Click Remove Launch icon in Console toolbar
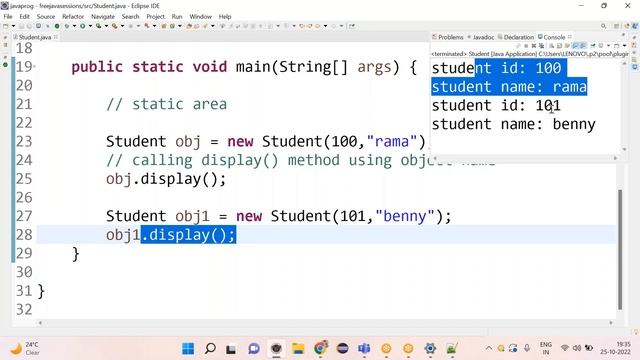Viewport: 640px width, 360px height. point(534,46)
